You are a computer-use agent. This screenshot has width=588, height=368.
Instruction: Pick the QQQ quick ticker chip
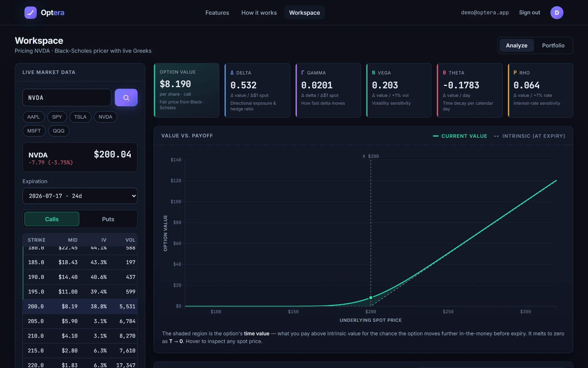coord(59,131)
